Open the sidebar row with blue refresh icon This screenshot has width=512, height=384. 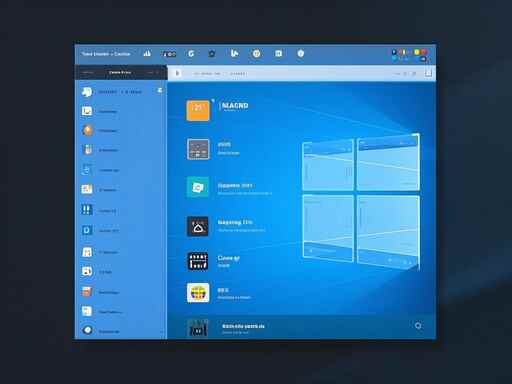(121, 170)
